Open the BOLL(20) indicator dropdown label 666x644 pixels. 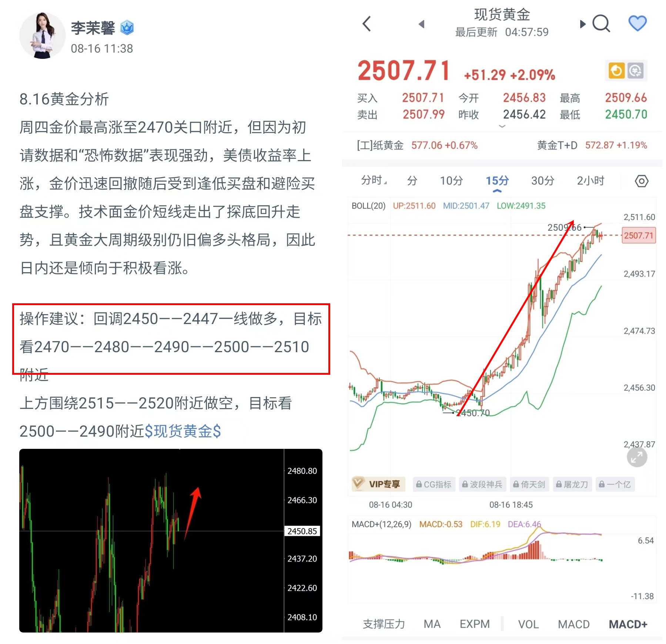[x=368, y=206]
